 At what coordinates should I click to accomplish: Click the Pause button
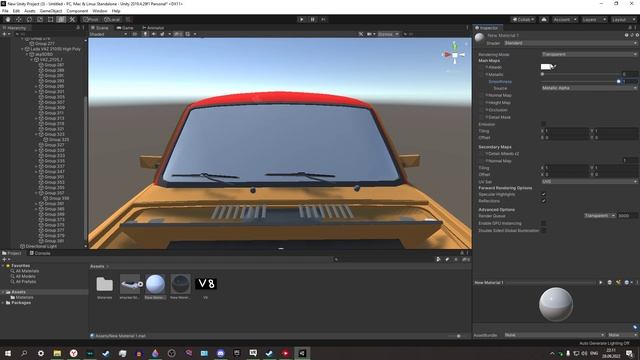pyautogui.click(x=313, y=19)
